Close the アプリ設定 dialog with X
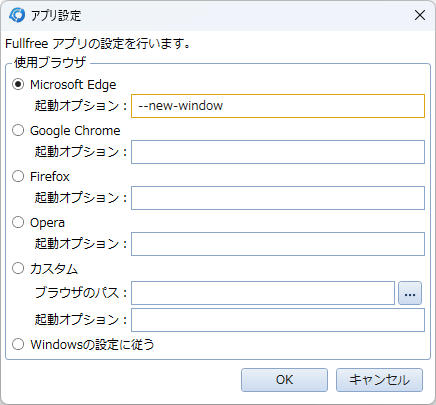Screen dimensions: 436x405 (420, 15)
